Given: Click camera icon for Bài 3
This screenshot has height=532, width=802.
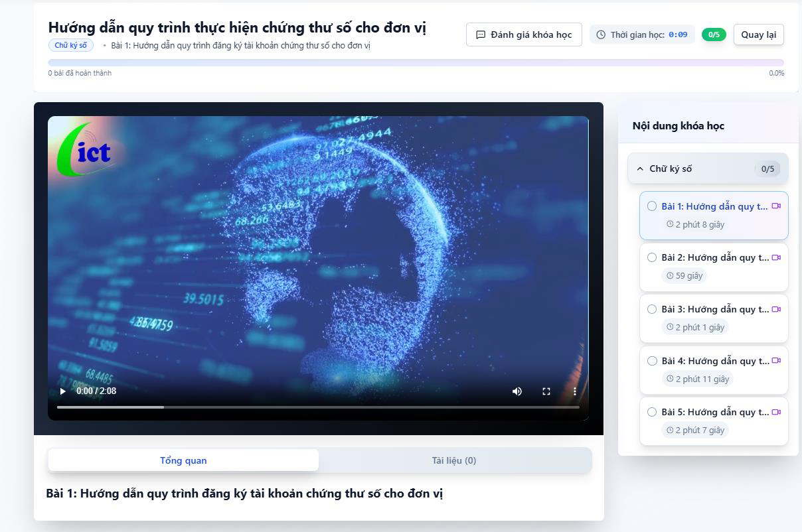Looking at the screenshot, I should point(776,309).
